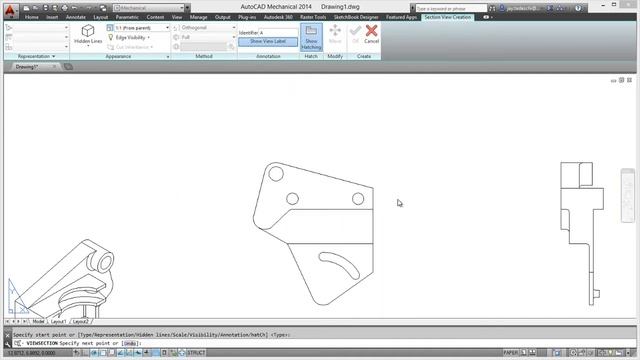Click the red Cancel button
This screenshot has height=360, width=640.
point(371,34)
